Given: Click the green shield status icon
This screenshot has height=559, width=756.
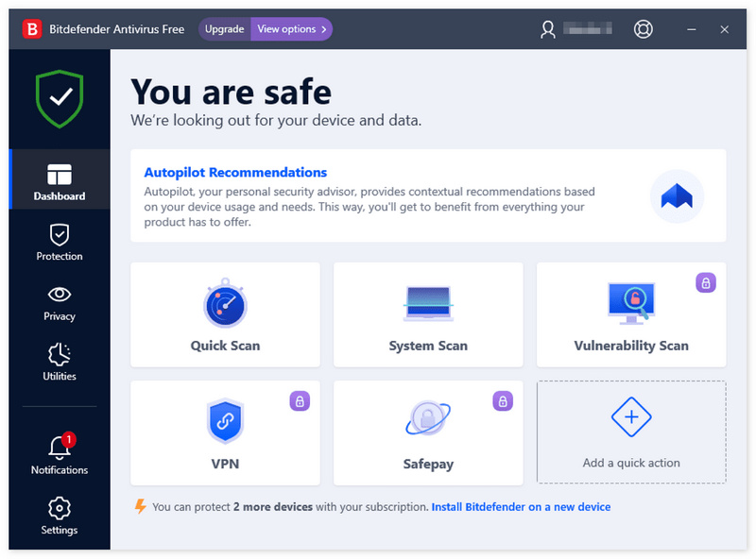Looking at the screenshot, I should (x=60, y=97).
